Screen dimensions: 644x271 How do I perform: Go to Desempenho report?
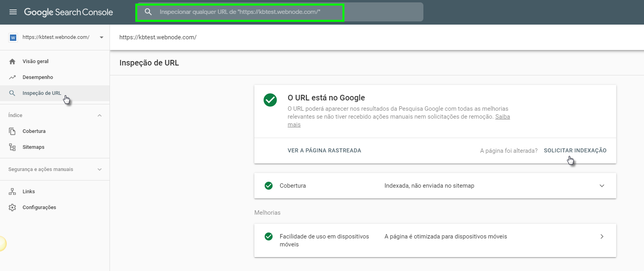point(38,77)
